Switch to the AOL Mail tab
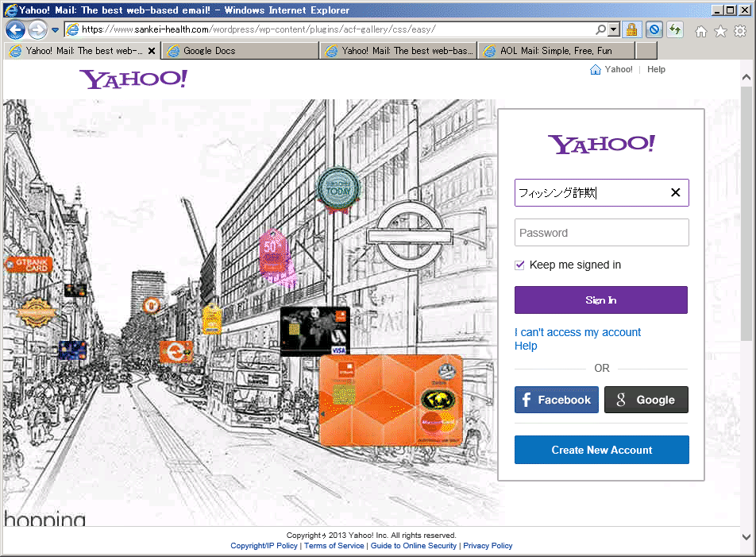 click(556, 51)
